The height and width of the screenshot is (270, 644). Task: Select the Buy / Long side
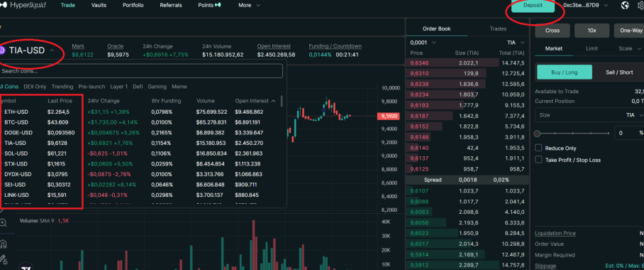click(565, 72)
